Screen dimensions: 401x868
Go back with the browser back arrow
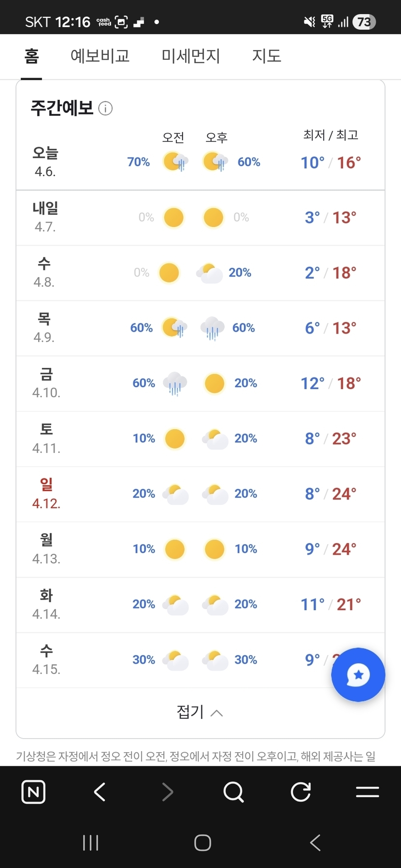tap(100, 792)
